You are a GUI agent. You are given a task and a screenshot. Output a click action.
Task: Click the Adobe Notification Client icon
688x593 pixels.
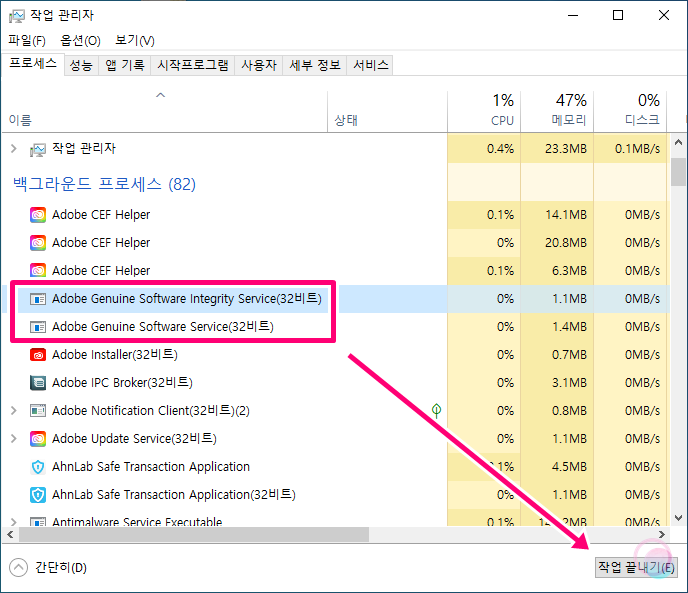pyautogui.click(x=38, y=410)
